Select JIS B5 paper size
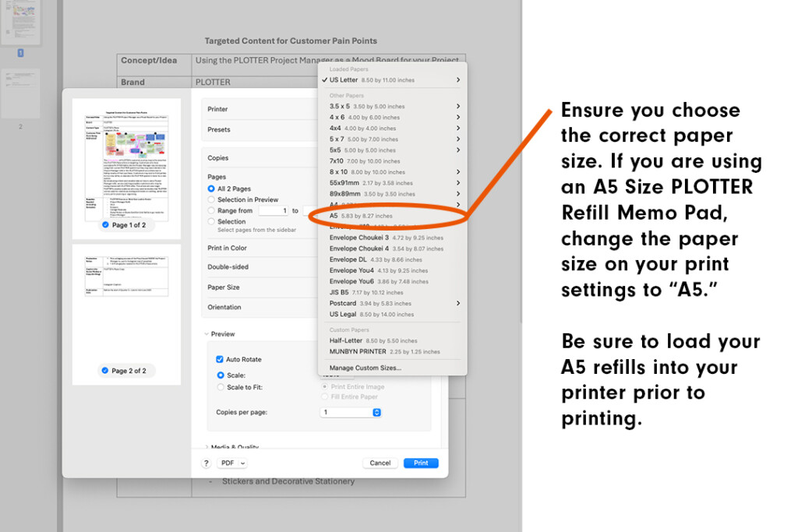Viewport: 798px width, 532px height. pos(392,292)
